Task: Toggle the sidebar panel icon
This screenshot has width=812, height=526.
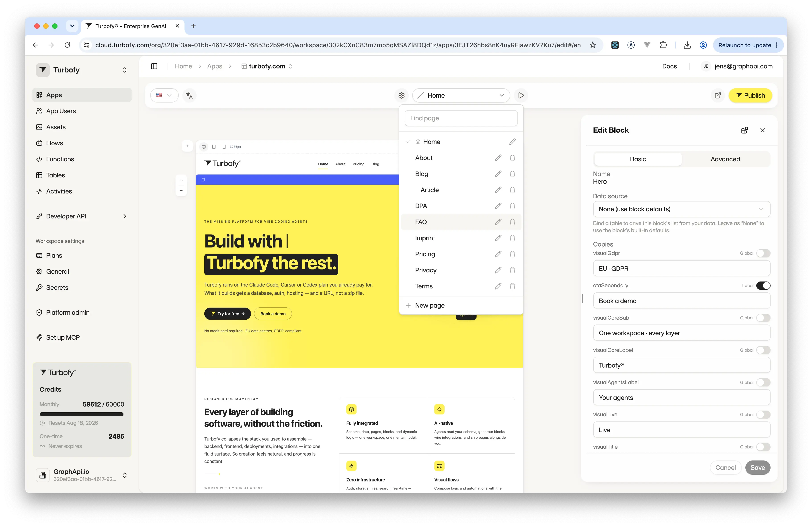Action: coord(154,66)
